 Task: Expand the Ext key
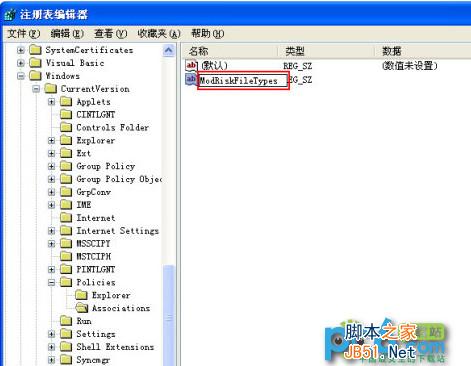(x=51, y=154)
